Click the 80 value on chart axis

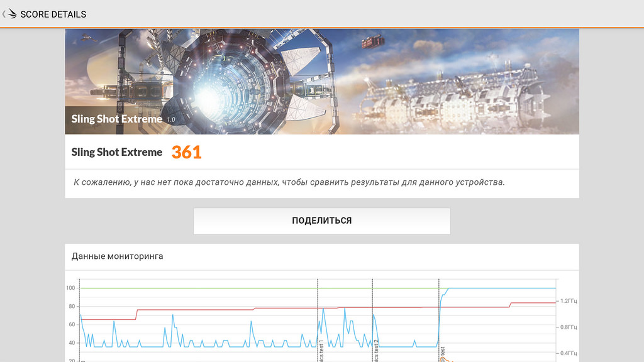[x=72, y=306]
